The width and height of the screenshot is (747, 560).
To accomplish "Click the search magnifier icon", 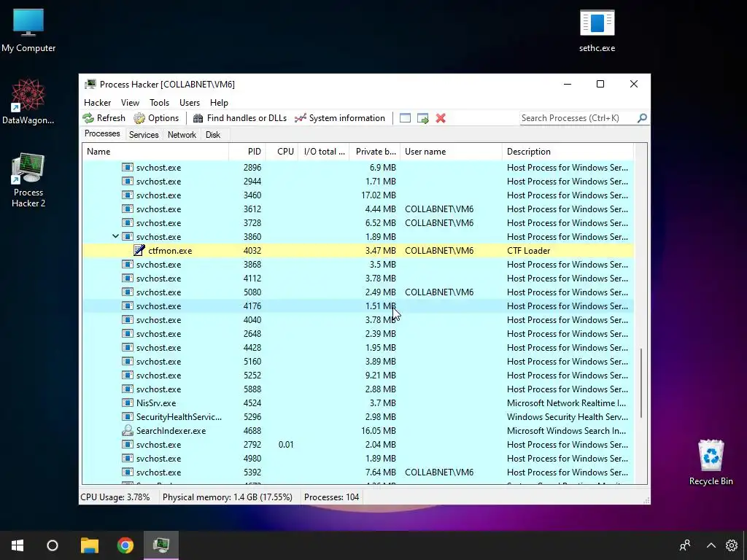I will [x=642, y=117].
